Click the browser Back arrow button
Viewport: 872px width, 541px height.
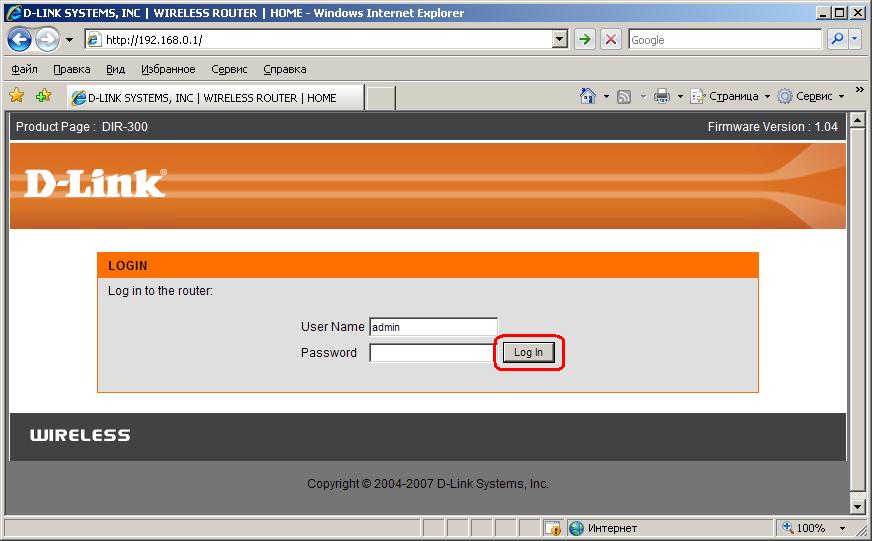tap(20, 40)
